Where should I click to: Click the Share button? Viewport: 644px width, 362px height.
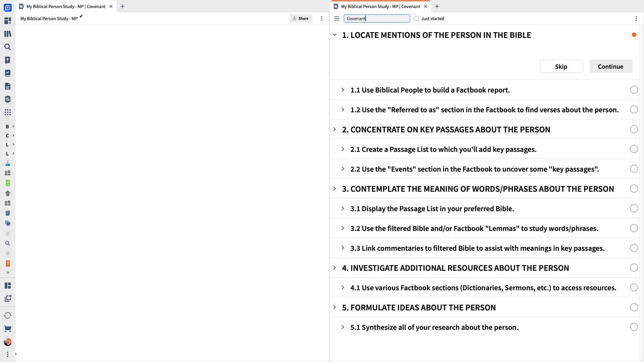coord(301,18)
